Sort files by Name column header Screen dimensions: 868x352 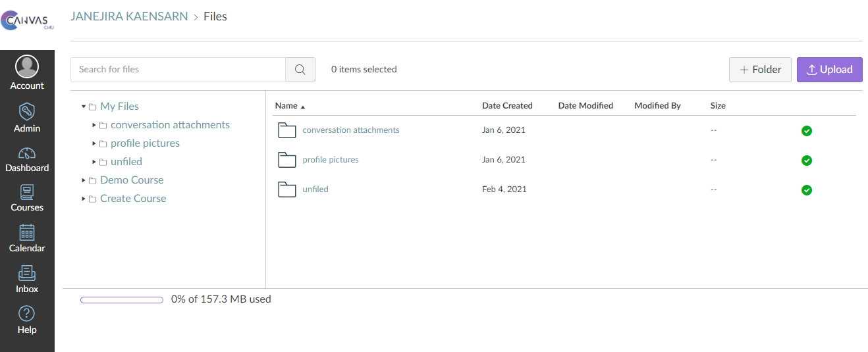(x=286, y=106)
